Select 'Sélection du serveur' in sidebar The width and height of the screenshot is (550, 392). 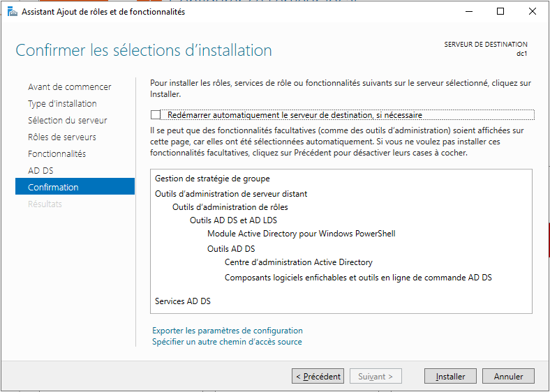(67, 121)
